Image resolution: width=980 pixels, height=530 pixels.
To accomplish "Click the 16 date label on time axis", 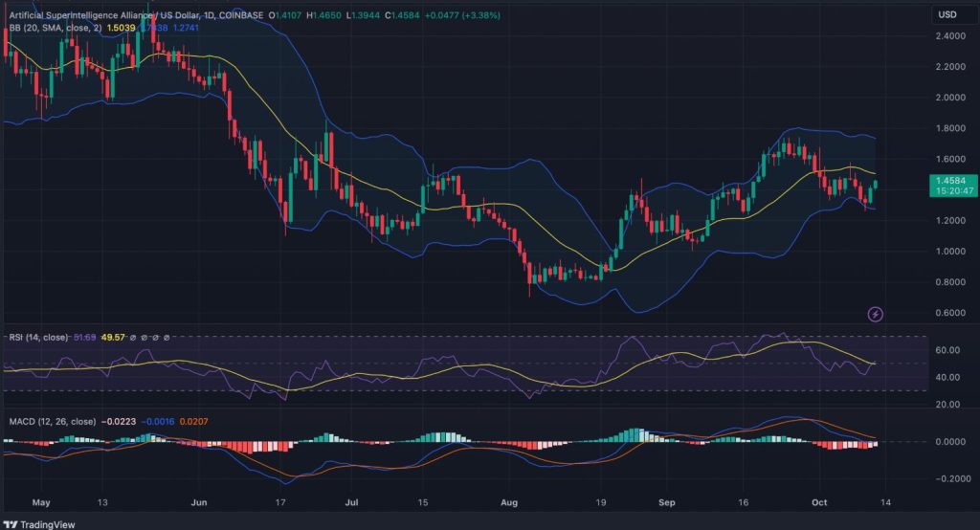I will 743,502.
